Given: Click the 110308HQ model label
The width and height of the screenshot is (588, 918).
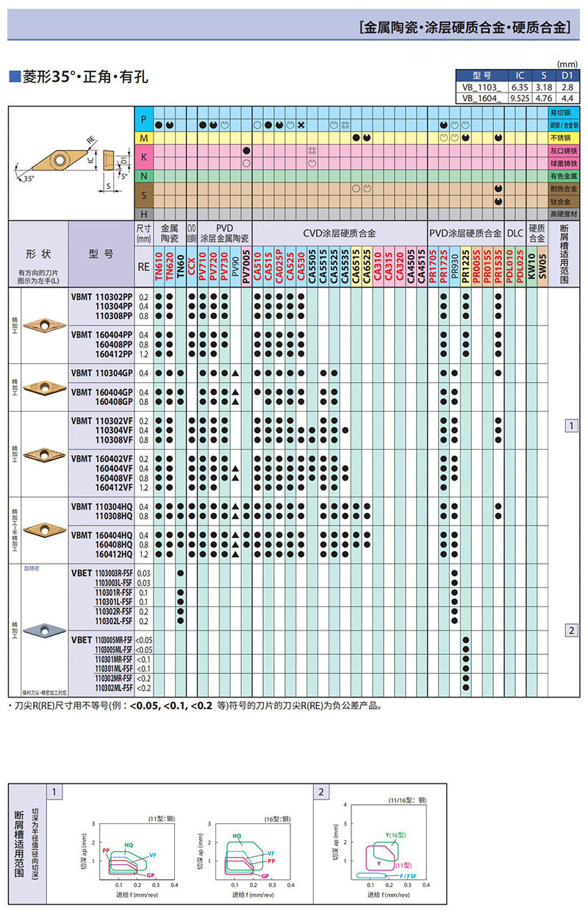Looking at the screenshot, I should tap(112, 516).
